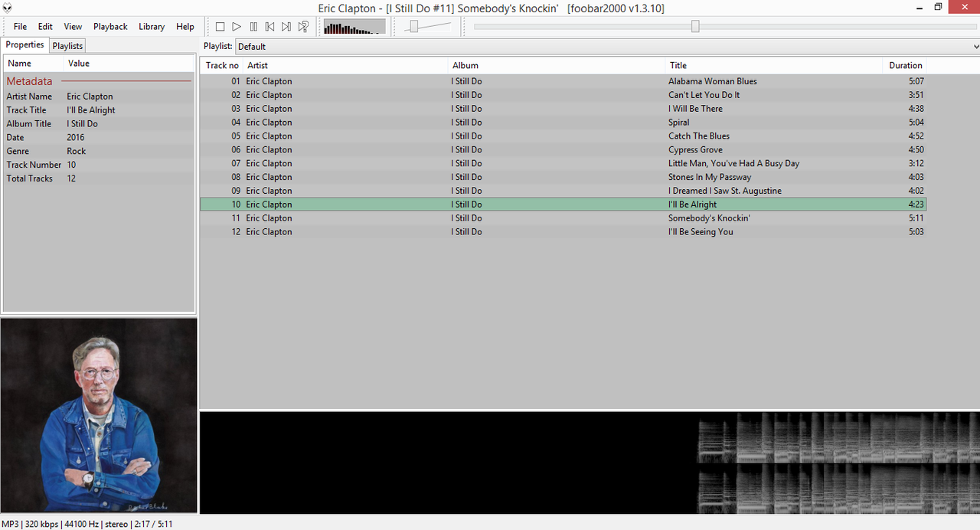Skip to the previous track button

click(270, 27)
